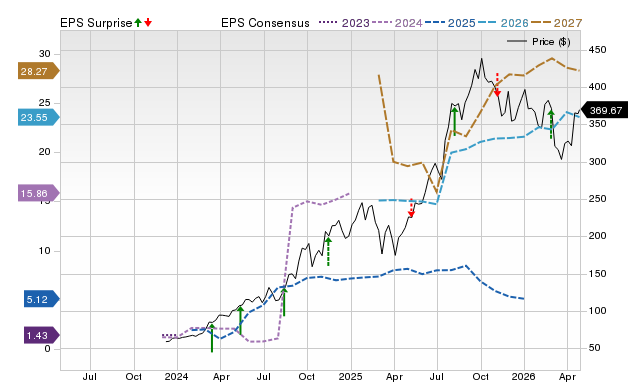Click the 2025 label on the time axis
The height and width of the screenshot is (382, 640).
click(350, 376)
